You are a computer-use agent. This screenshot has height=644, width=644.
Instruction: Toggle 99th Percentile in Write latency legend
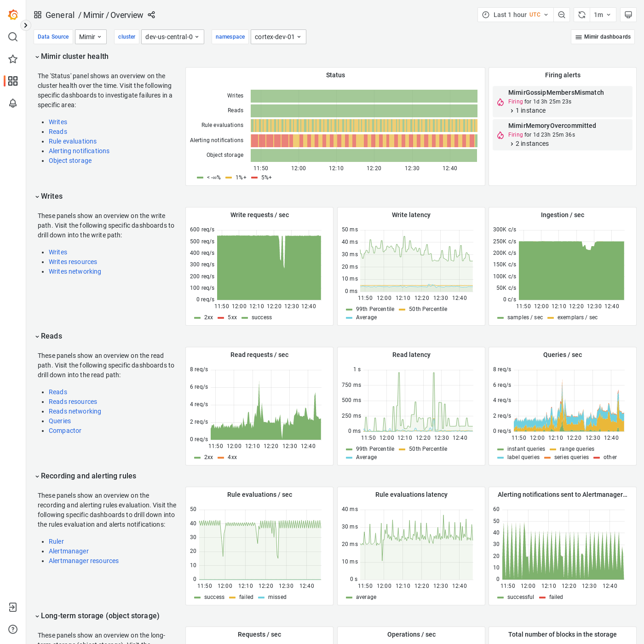374,309
